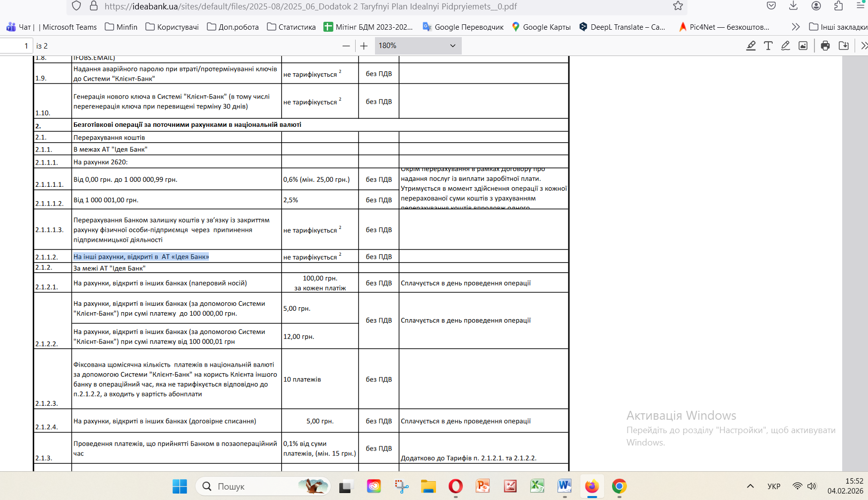Open the Користувачі bookmarks folder

coord(172,27)
